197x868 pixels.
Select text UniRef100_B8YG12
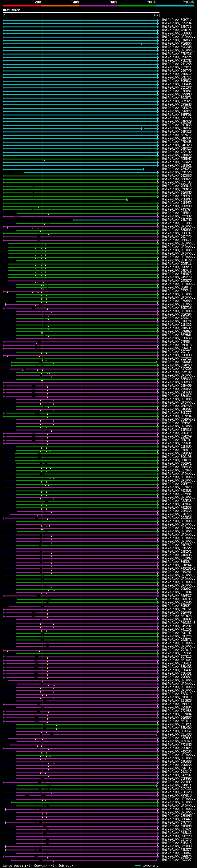pyautogui.click(x=176, y=135)
